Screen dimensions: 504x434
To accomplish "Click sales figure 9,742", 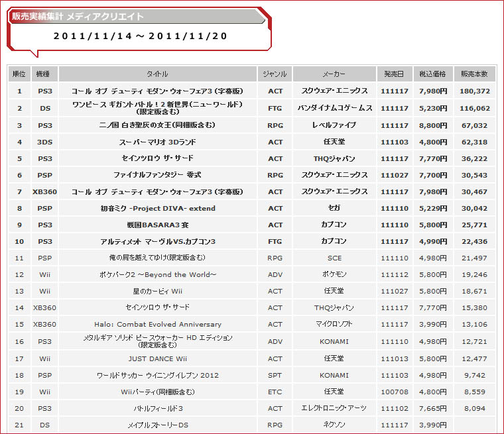I will [x=475, y=376].
